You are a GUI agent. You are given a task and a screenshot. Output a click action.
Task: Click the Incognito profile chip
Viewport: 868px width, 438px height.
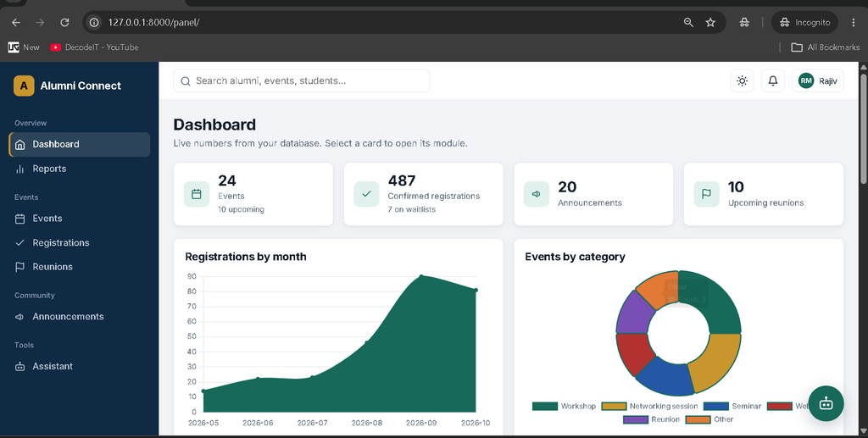tap(805, 22)
